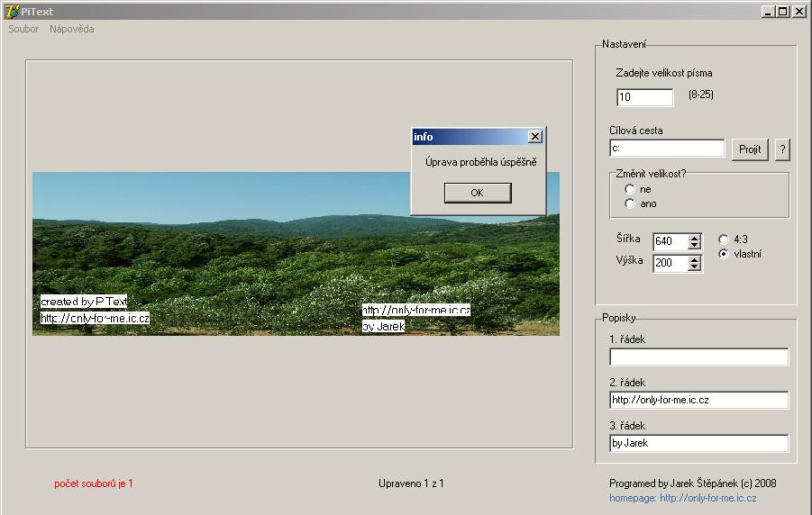Click the question mark help button
This screenshot has height=515, width=812.
[x=782, y=149]
